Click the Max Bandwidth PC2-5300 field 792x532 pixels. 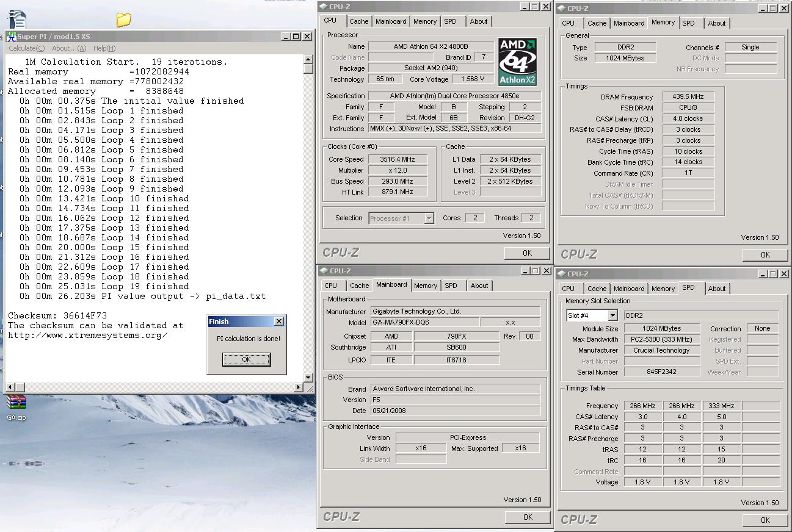point(661,339)
